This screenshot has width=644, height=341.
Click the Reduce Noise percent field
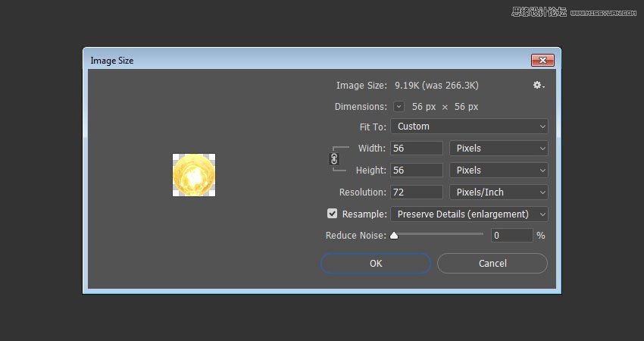(x=511, y=236)
